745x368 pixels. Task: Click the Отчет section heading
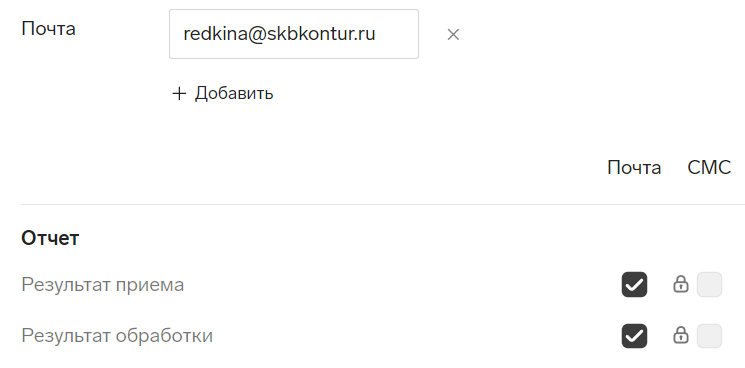tap(50, 238)
